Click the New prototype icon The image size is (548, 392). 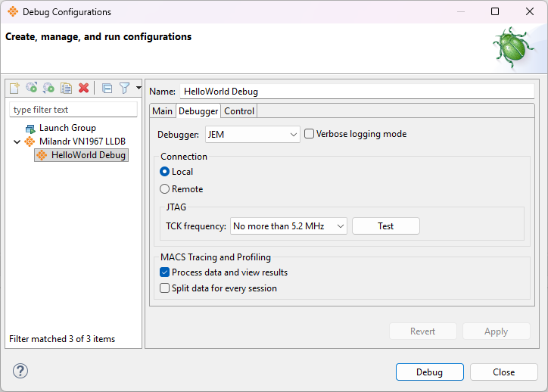[32, 89]
